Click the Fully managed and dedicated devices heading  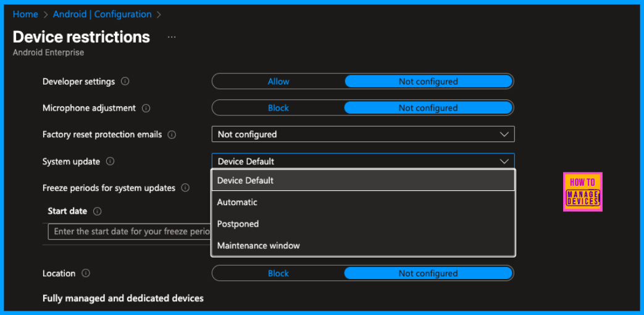123,298
